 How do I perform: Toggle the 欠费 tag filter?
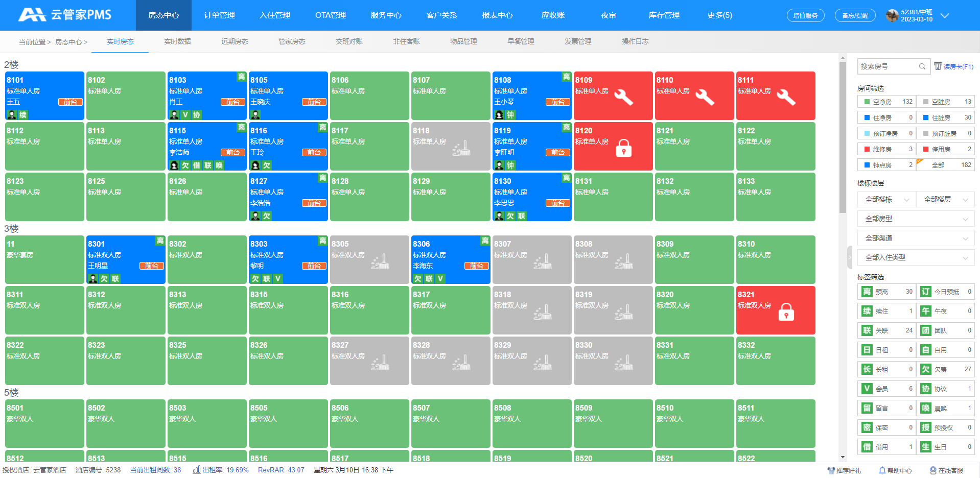pyautogui.click(x=945, y=369)
